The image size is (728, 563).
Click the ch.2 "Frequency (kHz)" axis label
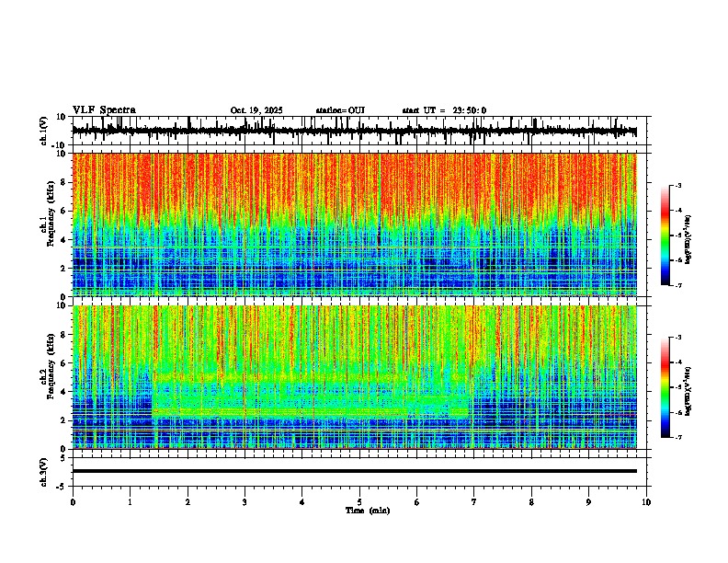pos(51,366)
